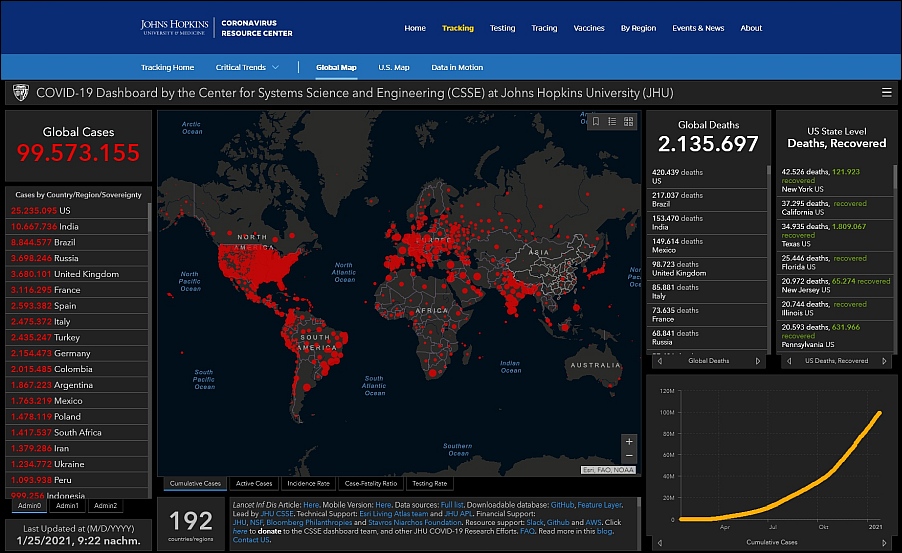Open the basemap gallery grid icon

pyautogui.click(x=628, y=121)
